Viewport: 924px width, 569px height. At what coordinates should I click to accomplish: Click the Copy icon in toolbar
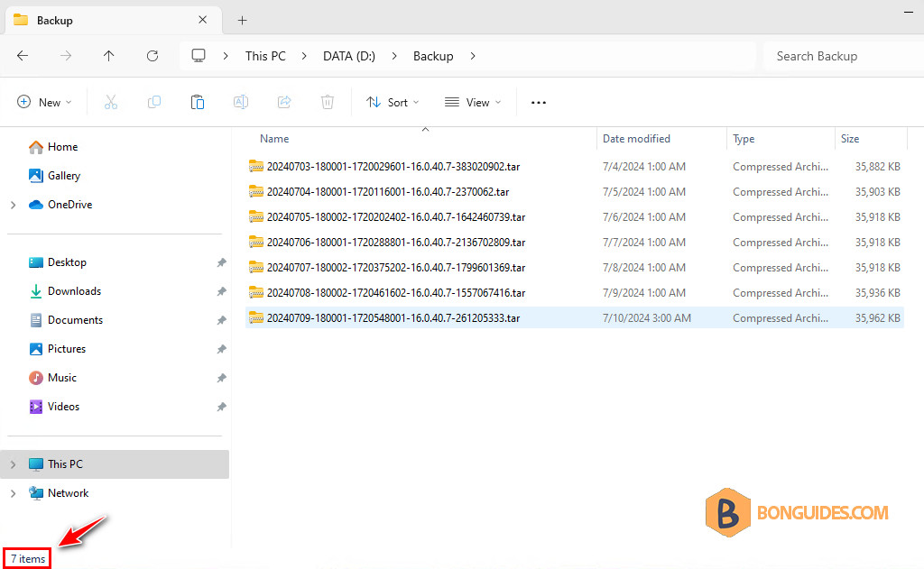coord(153,103)
